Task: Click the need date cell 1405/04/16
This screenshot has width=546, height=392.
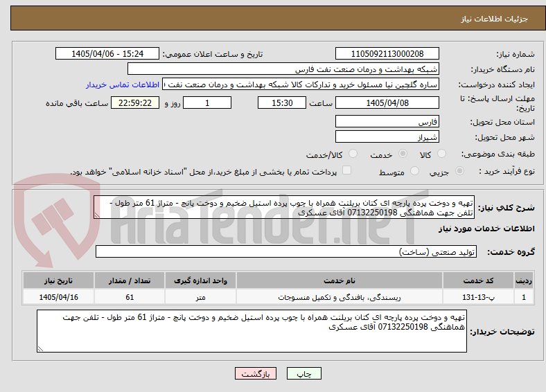Action: click(x=58, y=297)
